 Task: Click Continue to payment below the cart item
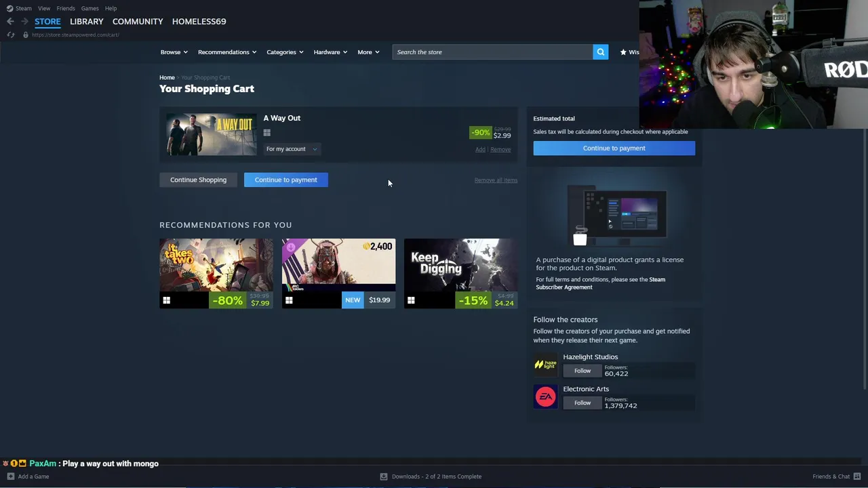coord(285,180)
